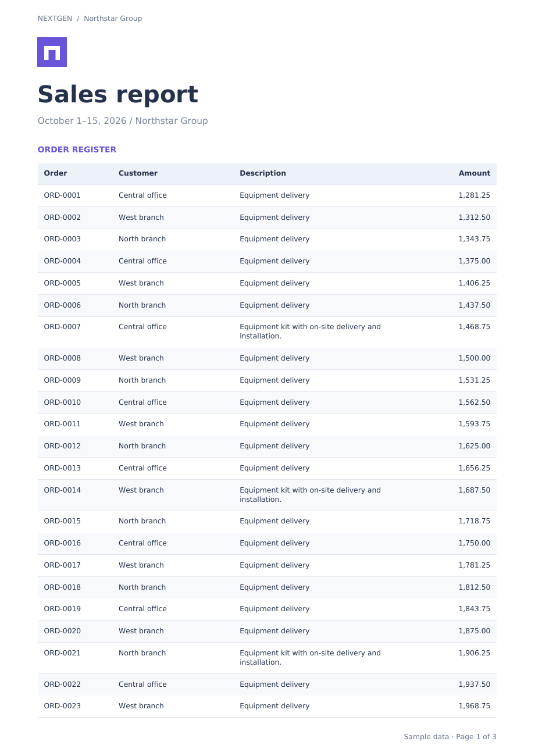
Task: Click the ORDER REGISTER section heading
Action: click(x=77, y=149)
